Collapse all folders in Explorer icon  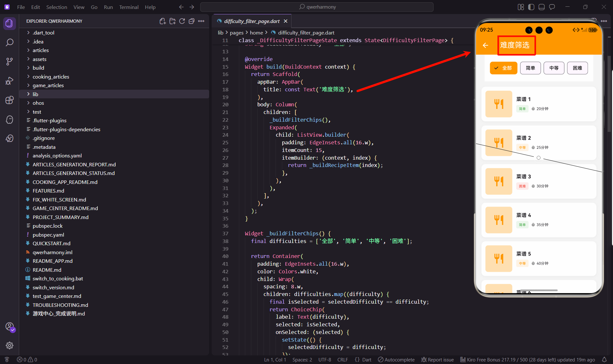[192, 21]
